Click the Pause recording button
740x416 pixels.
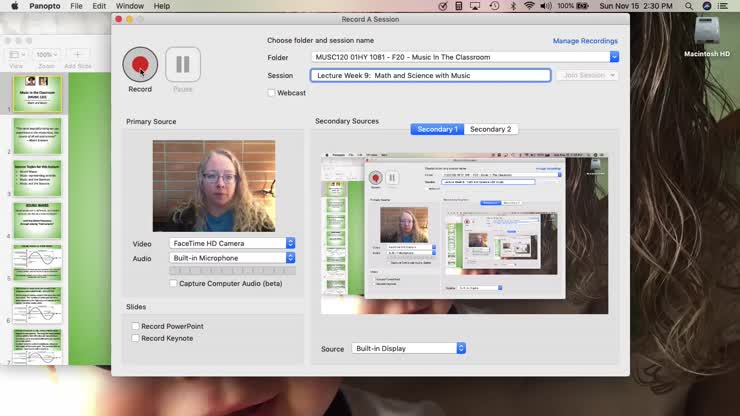[x=183, y=64]
